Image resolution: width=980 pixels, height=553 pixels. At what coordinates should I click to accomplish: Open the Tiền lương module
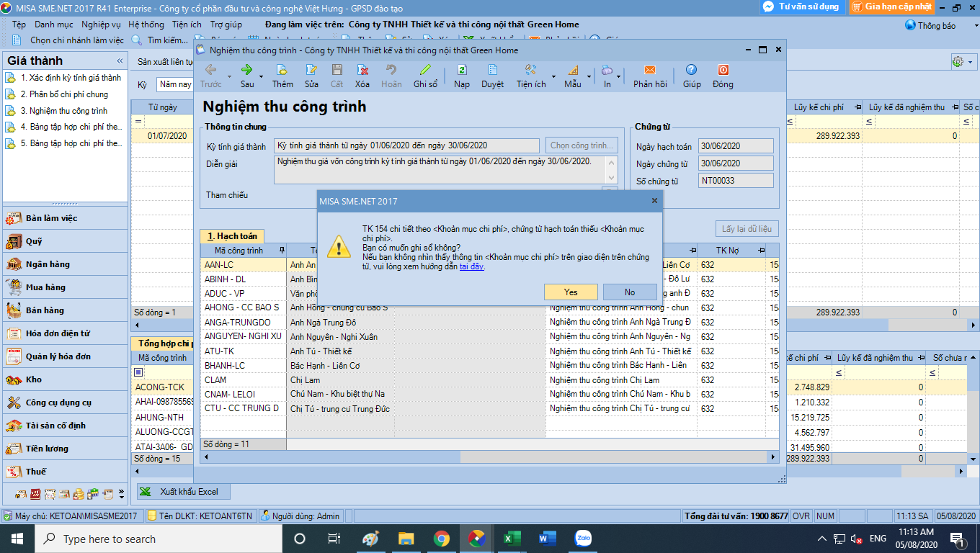[x=65, y=449]
